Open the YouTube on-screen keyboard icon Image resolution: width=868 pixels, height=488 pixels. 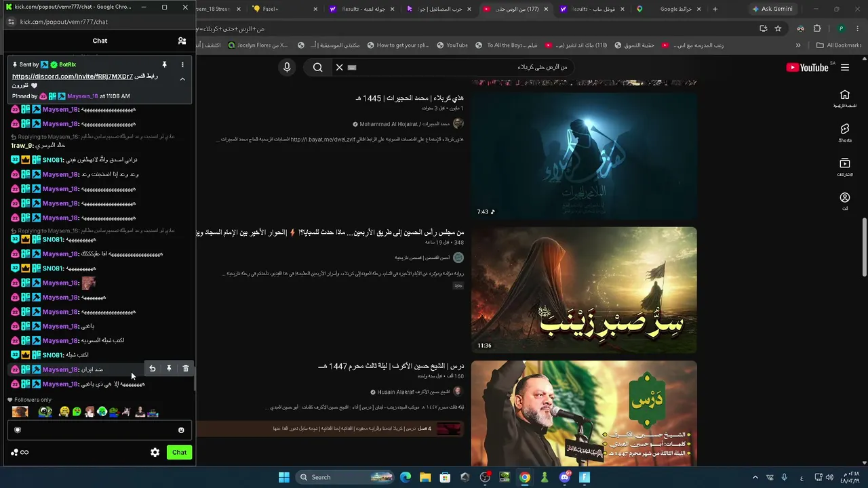[x=352, y=67]
